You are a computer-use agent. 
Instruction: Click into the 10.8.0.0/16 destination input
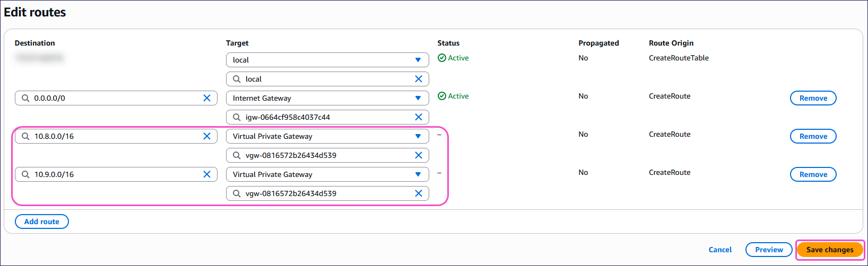pos(114,136)
